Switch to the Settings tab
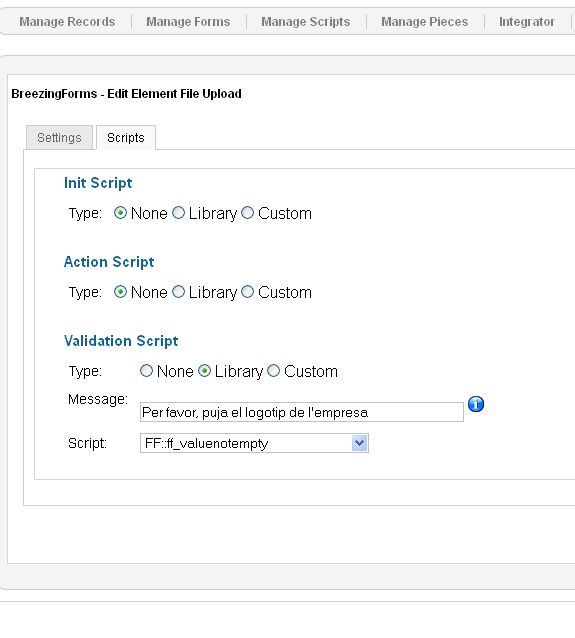The width and height of the screenshot is (575, 638). tap(59, 138)
